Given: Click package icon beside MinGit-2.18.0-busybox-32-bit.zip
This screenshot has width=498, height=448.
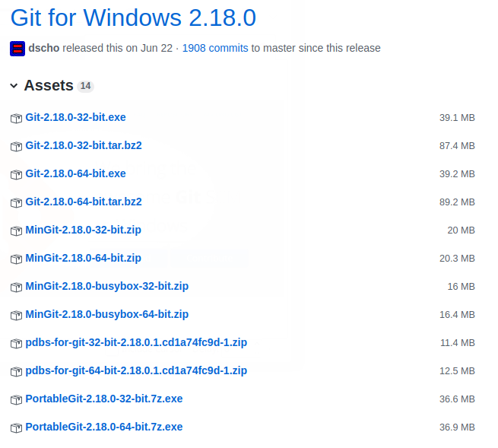Looking at the screenshot, I should click(x=16, y=287).
